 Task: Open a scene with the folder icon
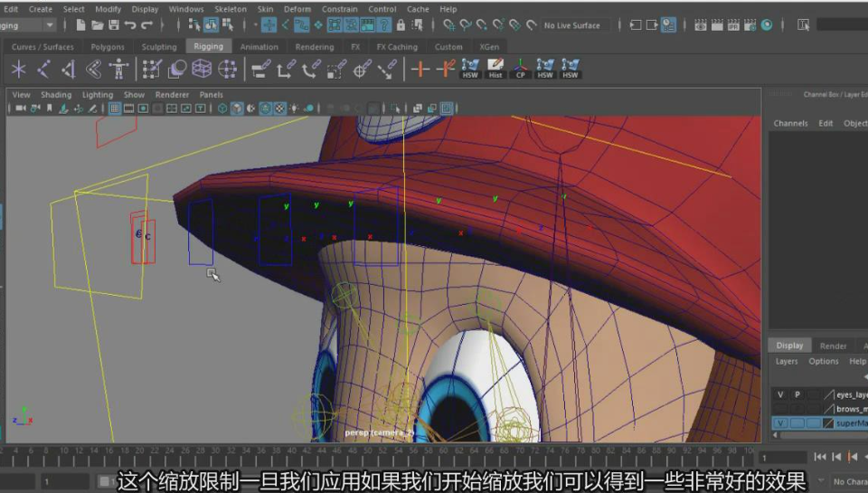pyautogui.click(x=98, y=25)
